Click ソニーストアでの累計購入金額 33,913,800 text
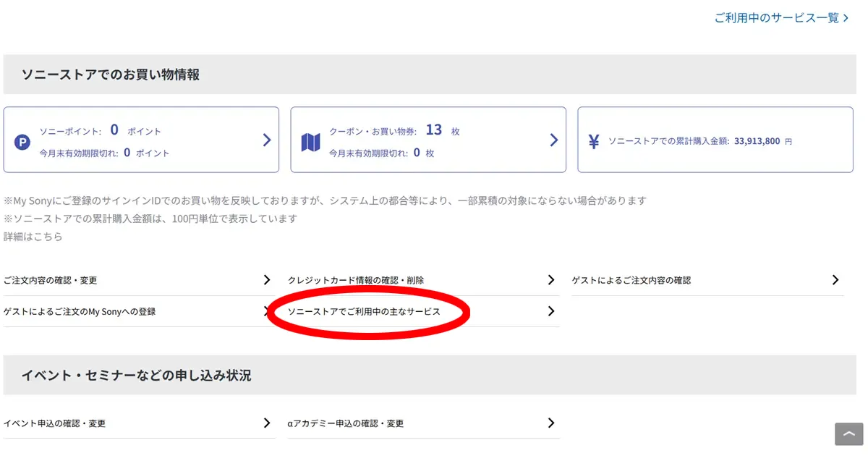Image resolution: width=868 pixels, height=461 pixels. [700, 141]
